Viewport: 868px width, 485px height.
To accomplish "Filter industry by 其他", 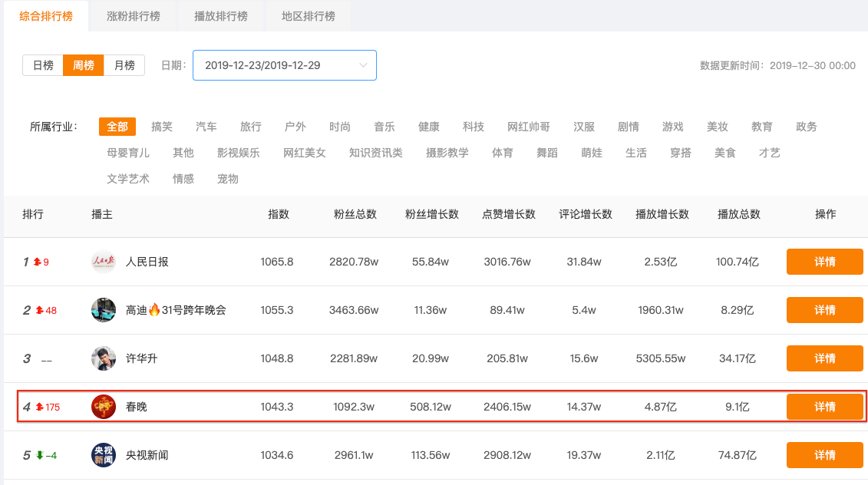I will pos(183,153).
